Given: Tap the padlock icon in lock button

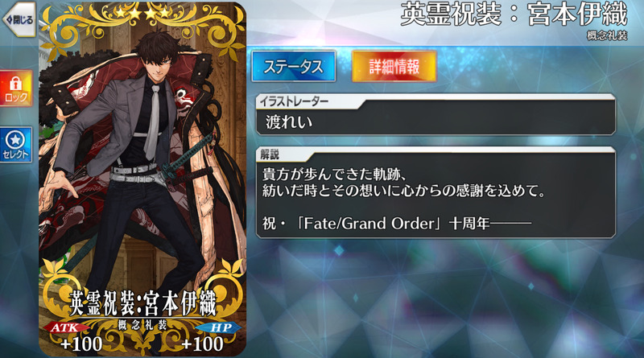Looking at the screenshot, I should pos(16,84).
